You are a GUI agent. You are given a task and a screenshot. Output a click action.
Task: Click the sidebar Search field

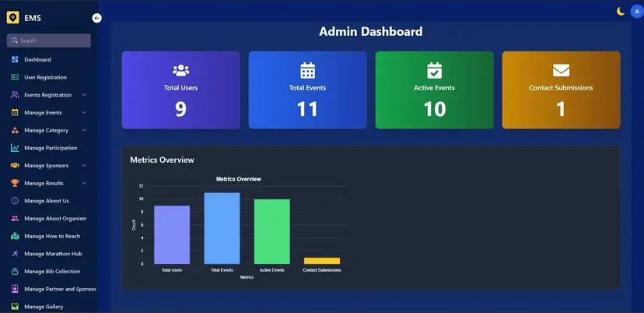(x=49, y=40)
